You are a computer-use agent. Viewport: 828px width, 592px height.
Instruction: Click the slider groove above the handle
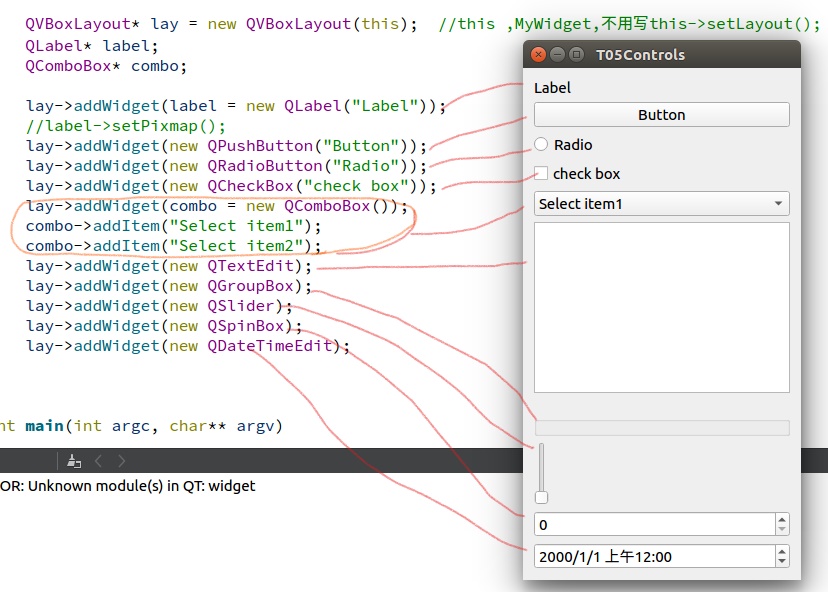click(x=541, y=467)
